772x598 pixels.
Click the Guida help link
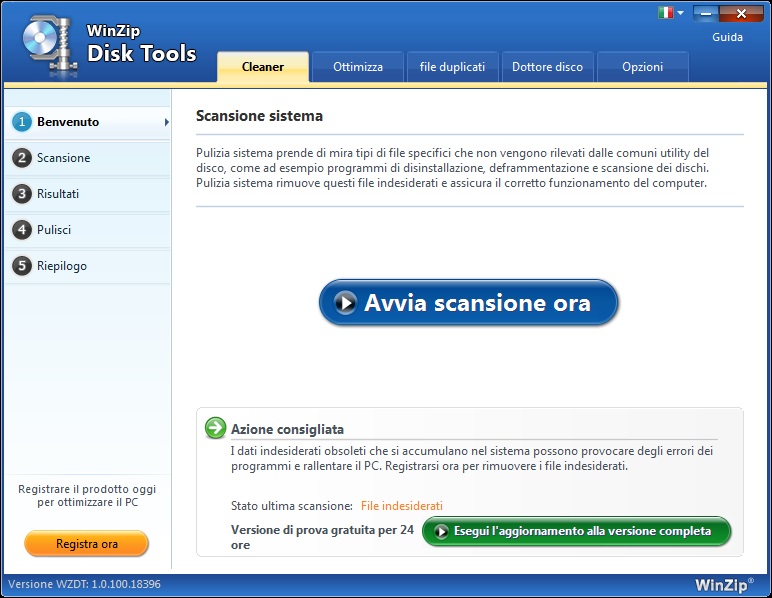point(727,37)
